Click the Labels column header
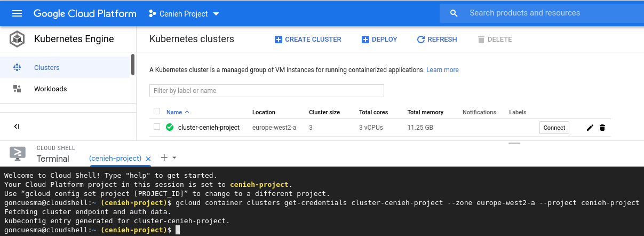644x236 pixels. click(518, 112)
